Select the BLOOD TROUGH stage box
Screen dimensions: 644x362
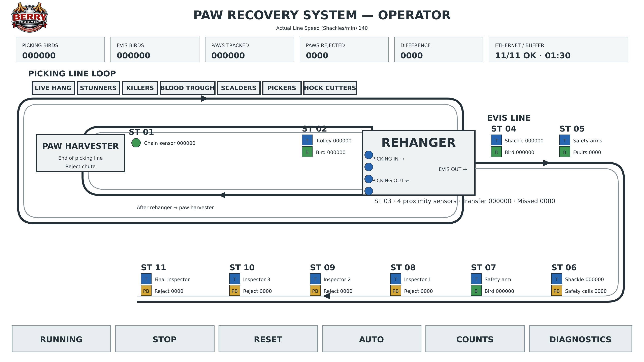tap(188, 88)
